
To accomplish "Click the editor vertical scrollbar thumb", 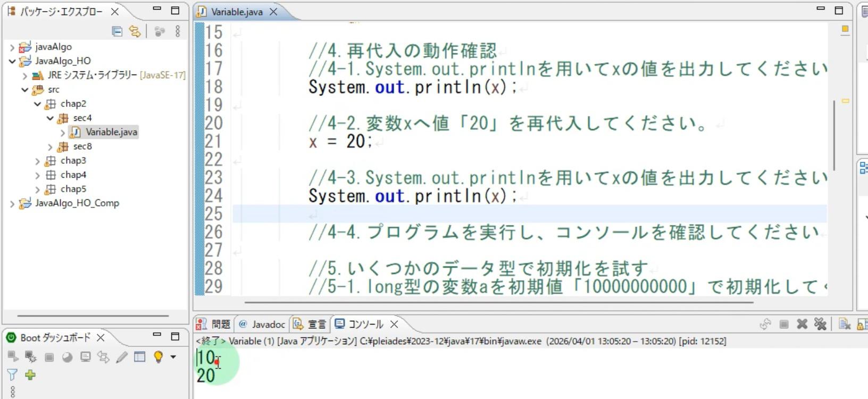I will (x=834, y=135).
